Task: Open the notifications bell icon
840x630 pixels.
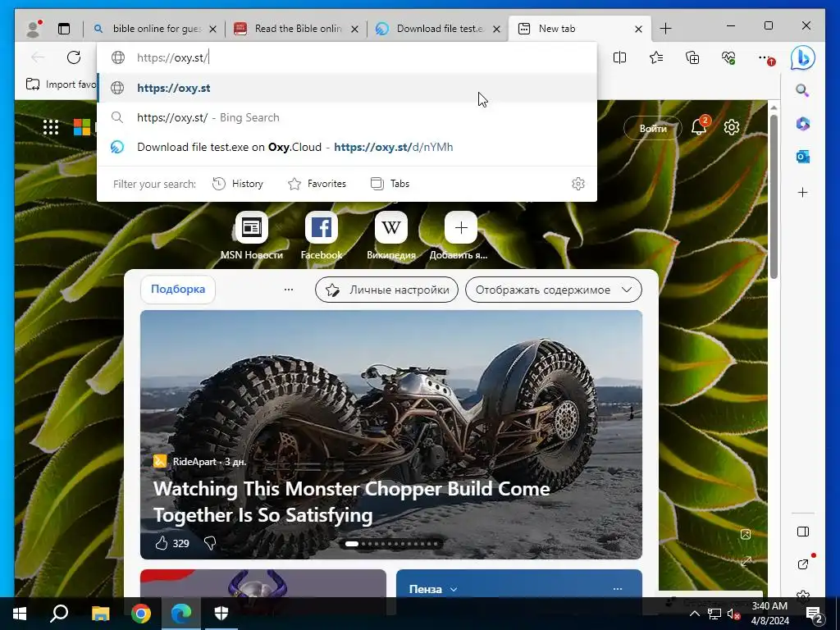Action: (x=699, y=127)
